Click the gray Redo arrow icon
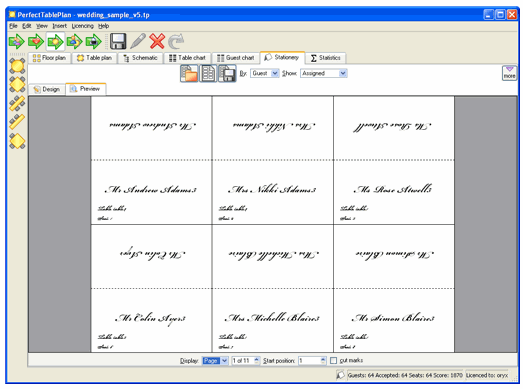 [176, 41]
